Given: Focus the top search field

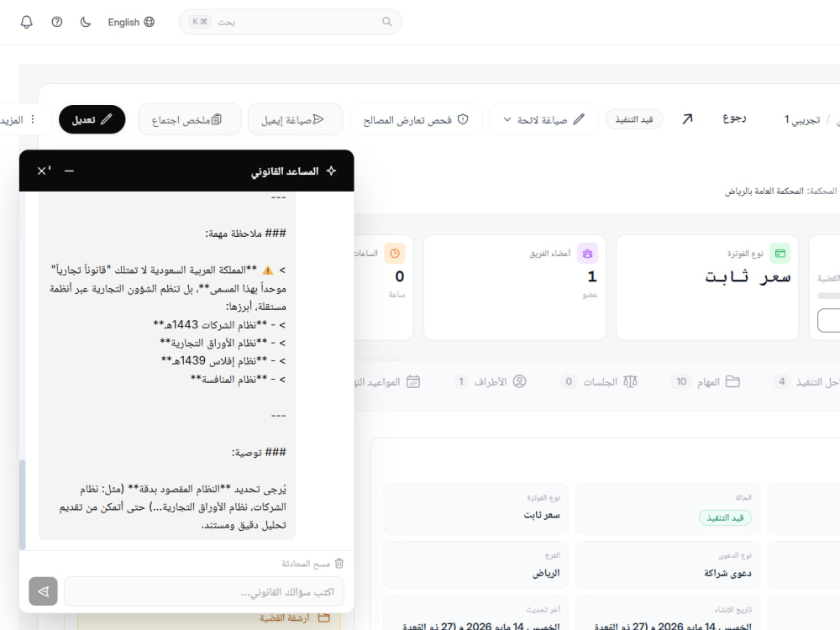Looking at the screenshot, I should [x=291, y=22].
